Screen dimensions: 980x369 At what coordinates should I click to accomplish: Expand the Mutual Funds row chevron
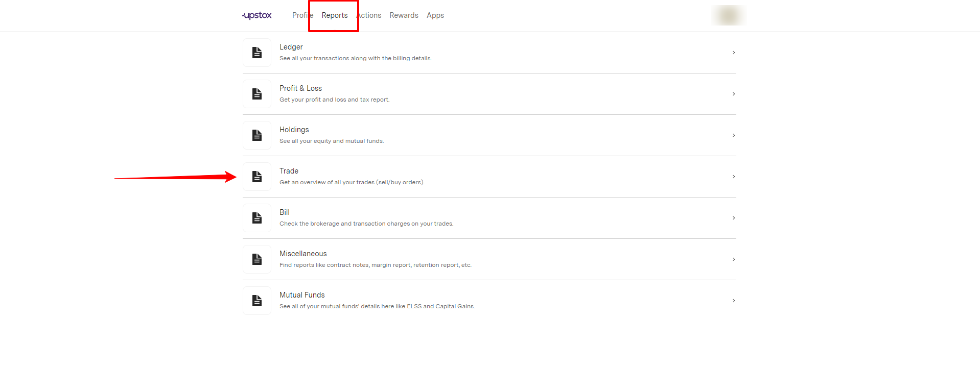point(733,301)
